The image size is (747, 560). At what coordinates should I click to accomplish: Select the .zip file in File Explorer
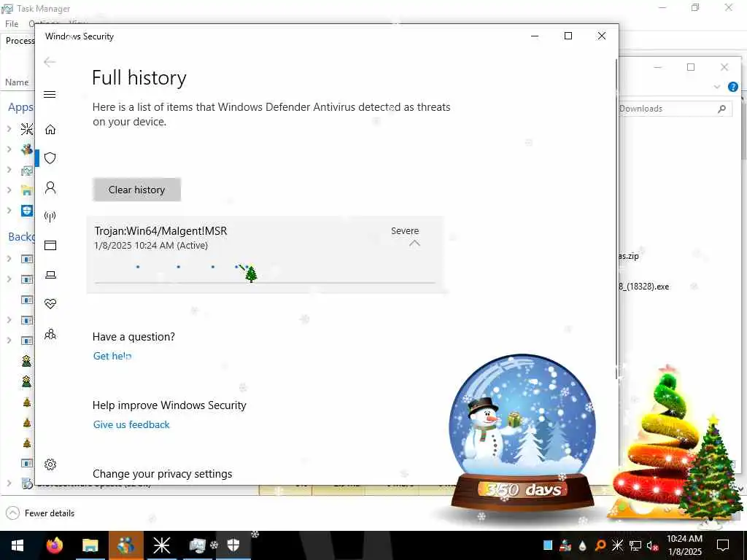629,256
